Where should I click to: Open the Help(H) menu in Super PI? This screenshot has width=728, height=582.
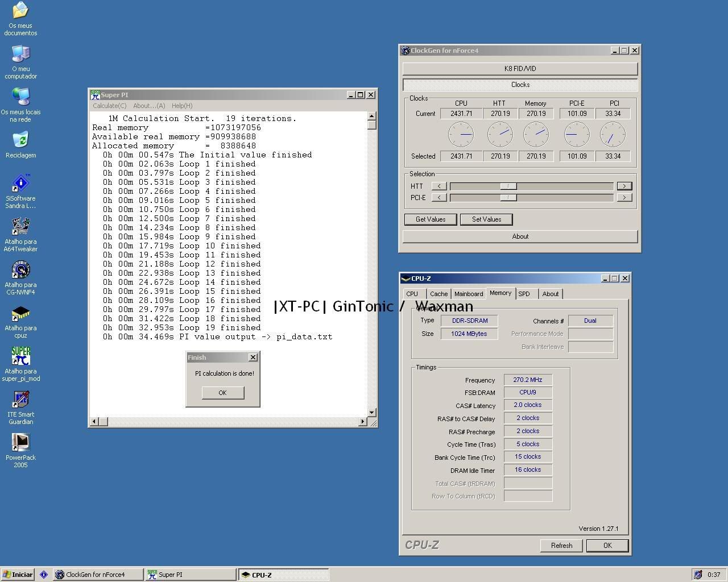click(182, 106)
